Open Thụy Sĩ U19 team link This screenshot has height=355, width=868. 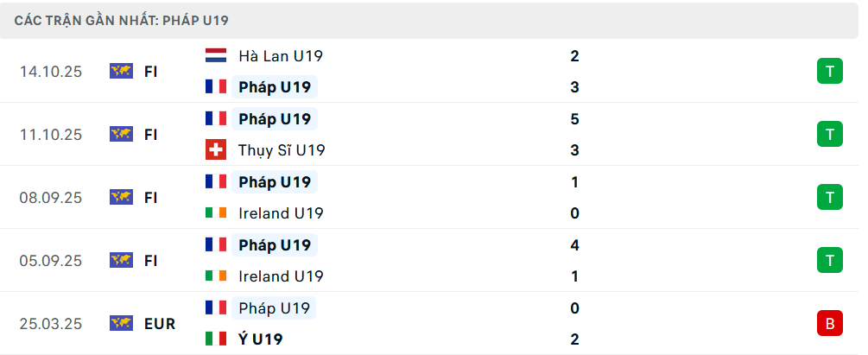click(282, 150)
